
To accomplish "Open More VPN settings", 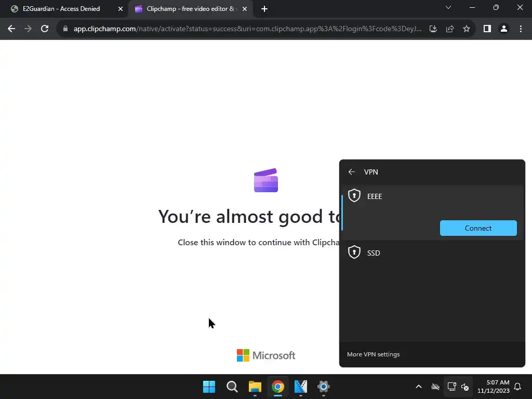I will (373, 354).
